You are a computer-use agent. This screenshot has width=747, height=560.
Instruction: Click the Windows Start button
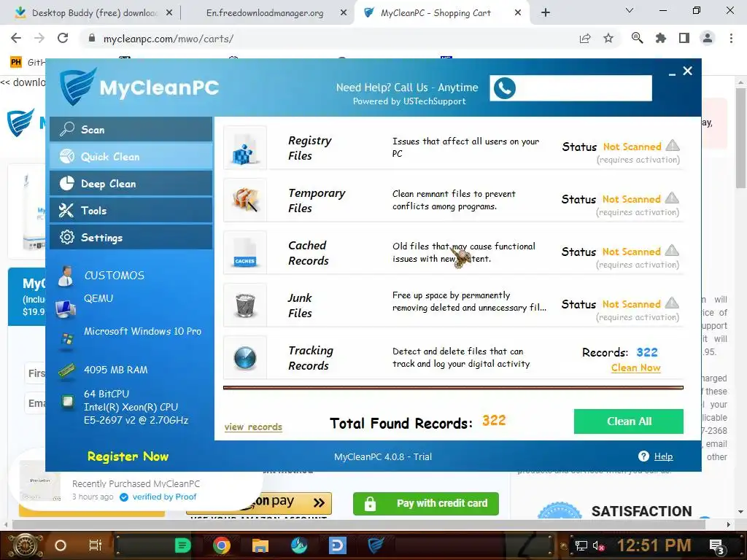pos(26,545)
